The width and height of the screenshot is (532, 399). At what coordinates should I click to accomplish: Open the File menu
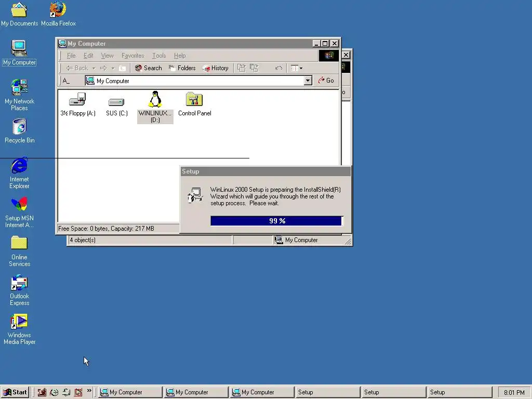coord(71,56)
